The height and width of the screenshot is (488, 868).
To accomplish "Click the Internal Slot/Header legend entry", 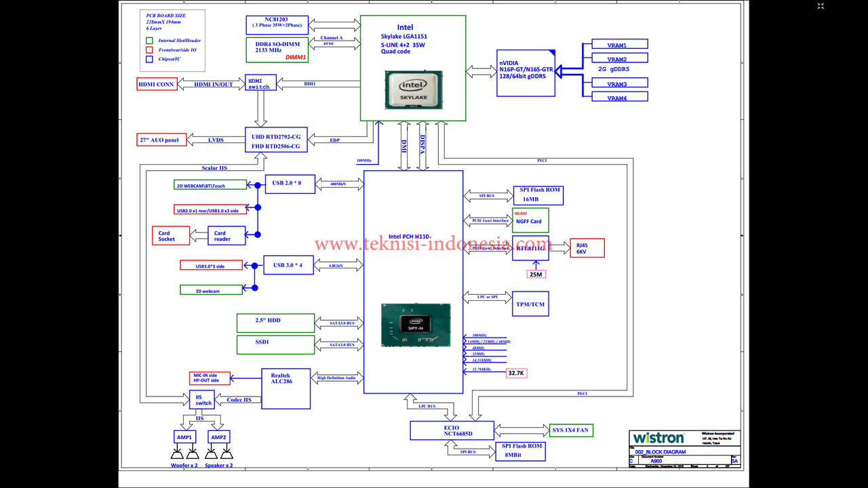I will (x=174, y=41).
